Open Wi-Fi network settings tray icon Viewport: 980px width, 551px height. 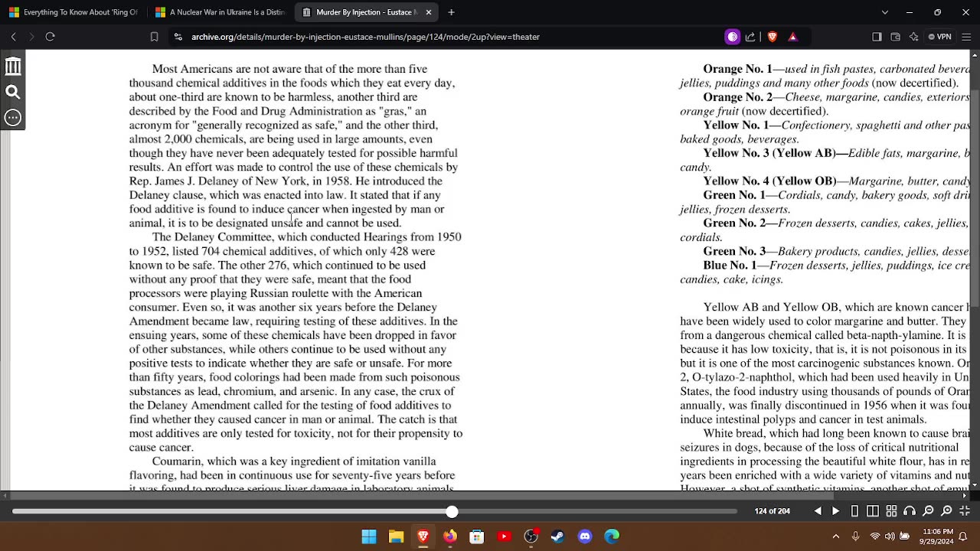[x=875, y=536]
